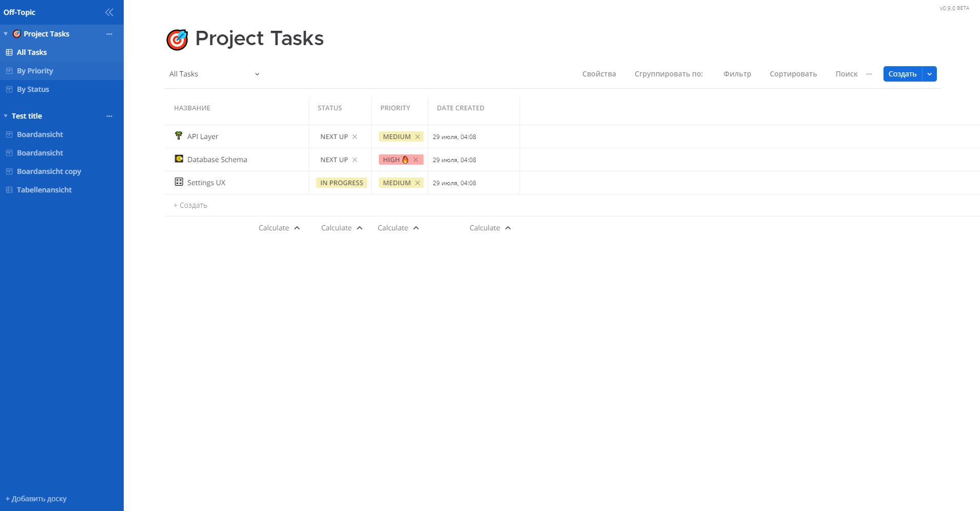The height and width of the screenshot is (511, 980).
Task: Click the Project Tasks target board icon
Action: [x=17, y=34]
